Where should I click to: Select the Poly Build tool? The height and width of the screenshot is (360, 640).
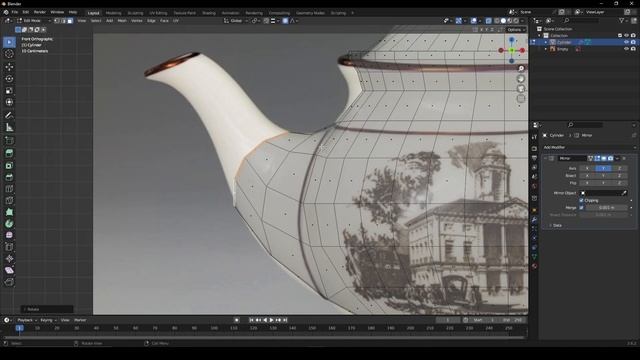pyautogui.click(x=9, y=212)
